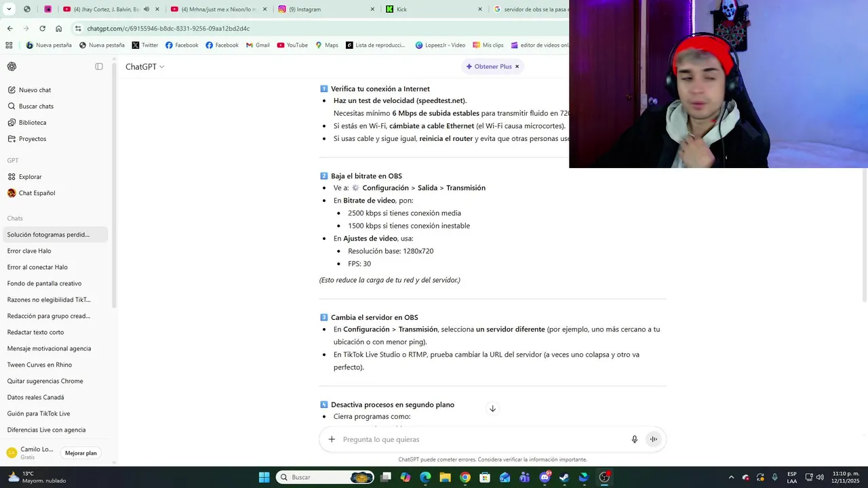Open Maps bookmark
The image size is (868, 488).
pos(327,45)
